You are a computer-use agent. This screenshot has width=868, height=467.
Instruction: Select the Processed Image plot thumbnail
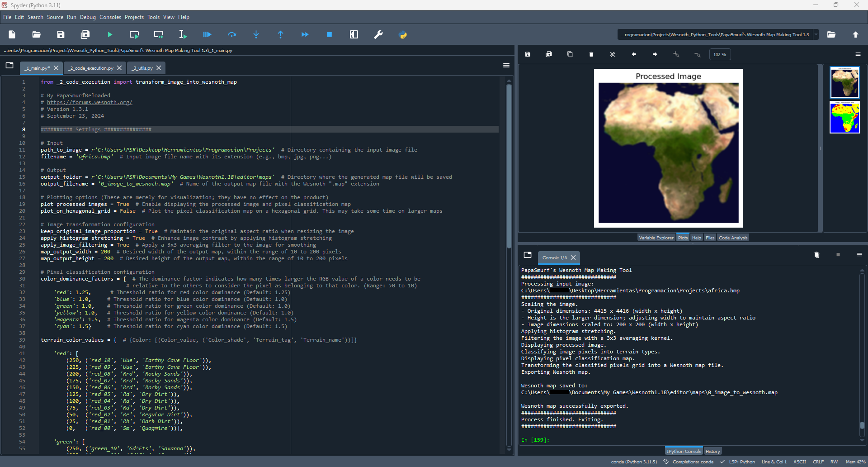[x=844, y=82]
